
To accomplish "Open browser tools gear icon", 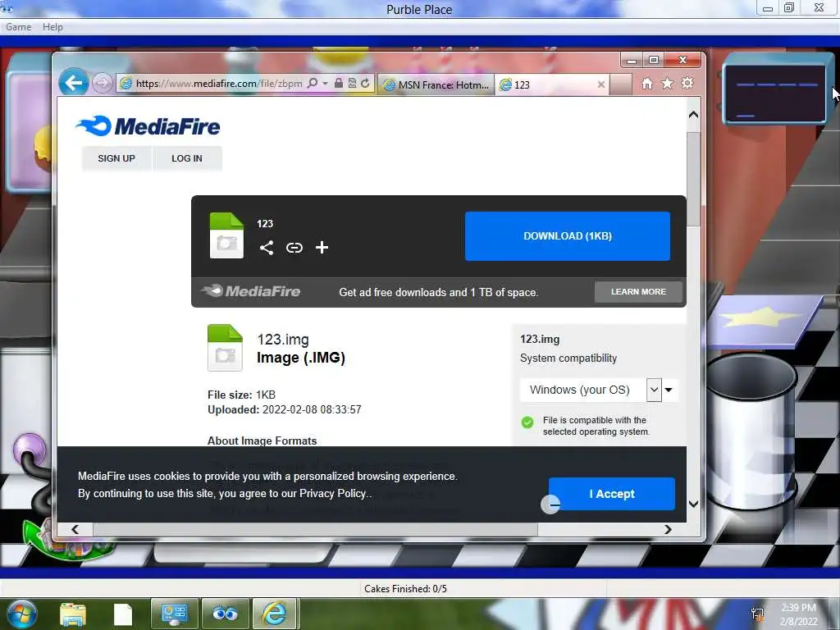I will click(x=687, y=84).
